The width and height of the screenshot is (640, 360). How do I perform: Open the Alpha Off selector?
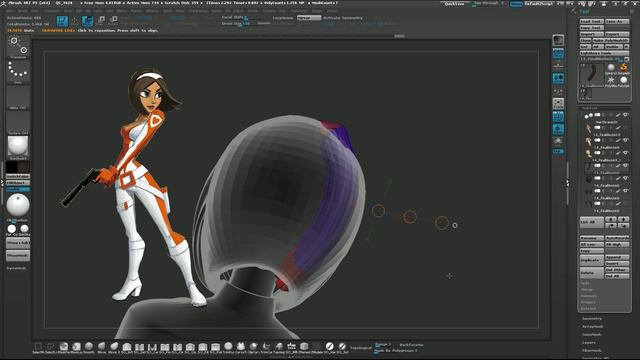coord(18,97)
